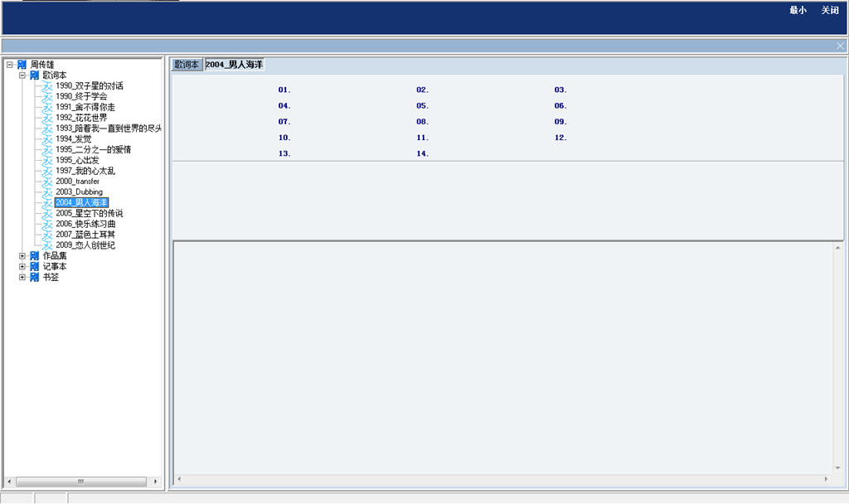Screen dimensions: 849x504
Task: Open track link 05.
Action: coord(422,106)
